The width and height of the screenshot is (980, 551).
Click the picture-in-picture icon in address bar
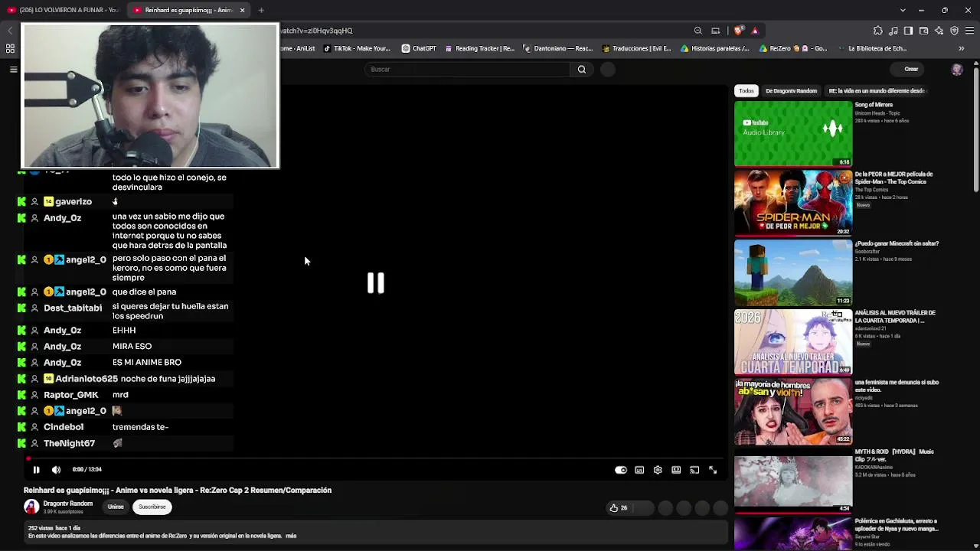(x=716, y=31)
